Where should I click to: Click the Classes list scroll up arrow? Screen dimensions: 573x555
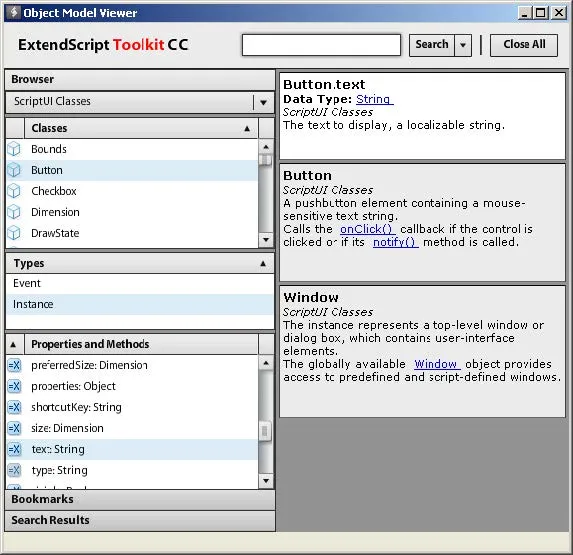[x=266, y=147]
